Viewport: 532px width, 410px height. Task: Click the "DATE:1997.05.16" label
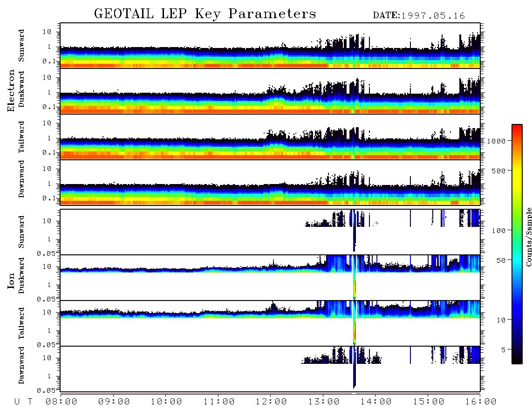(419, 16)
